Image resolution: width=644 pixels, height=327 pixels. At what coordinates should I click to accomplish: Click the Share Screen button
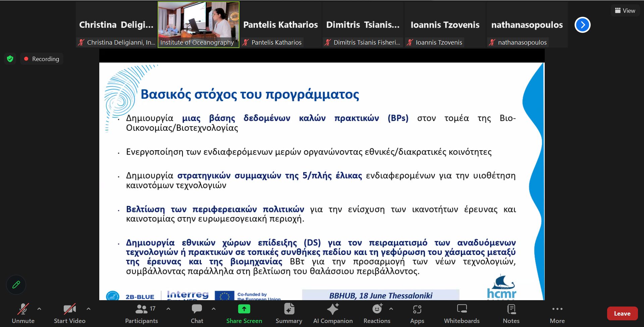[x=244, y=313]
